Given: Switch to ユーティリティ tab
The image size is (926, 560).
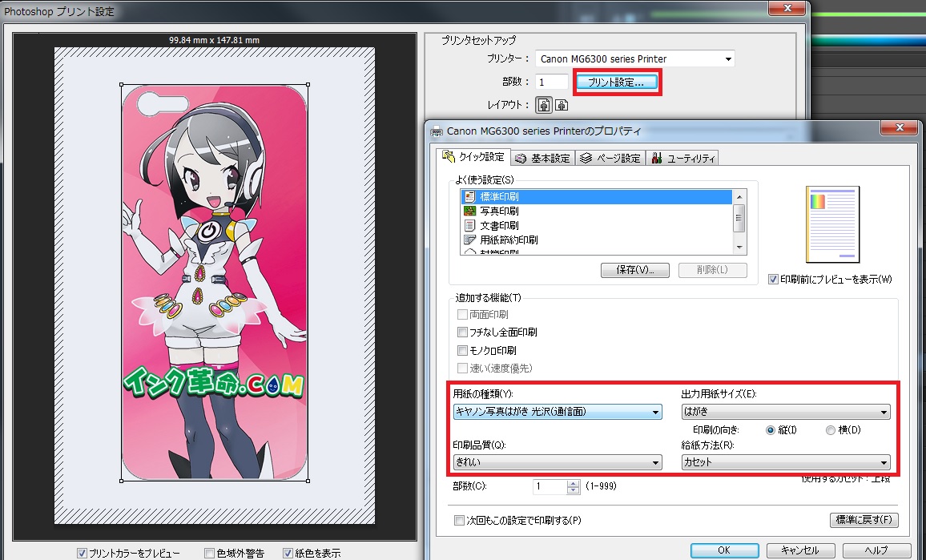Looking at the screenshot, I should 683,159.
